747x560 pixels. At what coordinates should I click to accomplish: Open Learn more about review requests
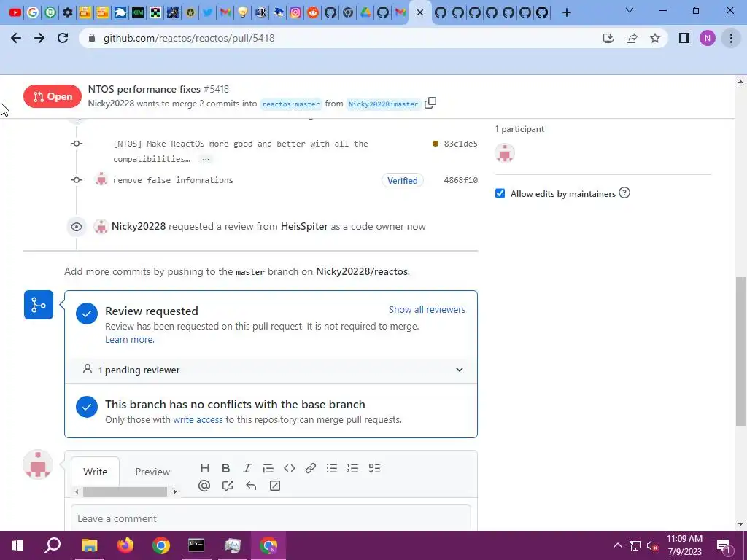130,340
